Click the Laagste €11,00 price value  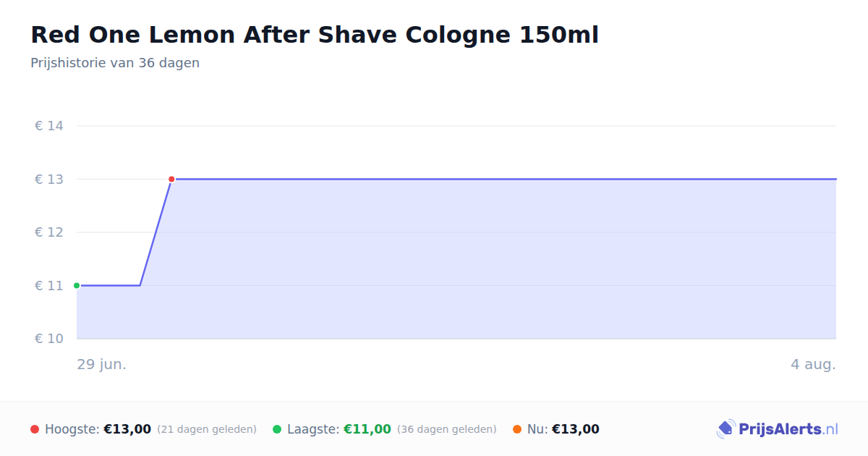pyautogui.click(x=367, y=429)
